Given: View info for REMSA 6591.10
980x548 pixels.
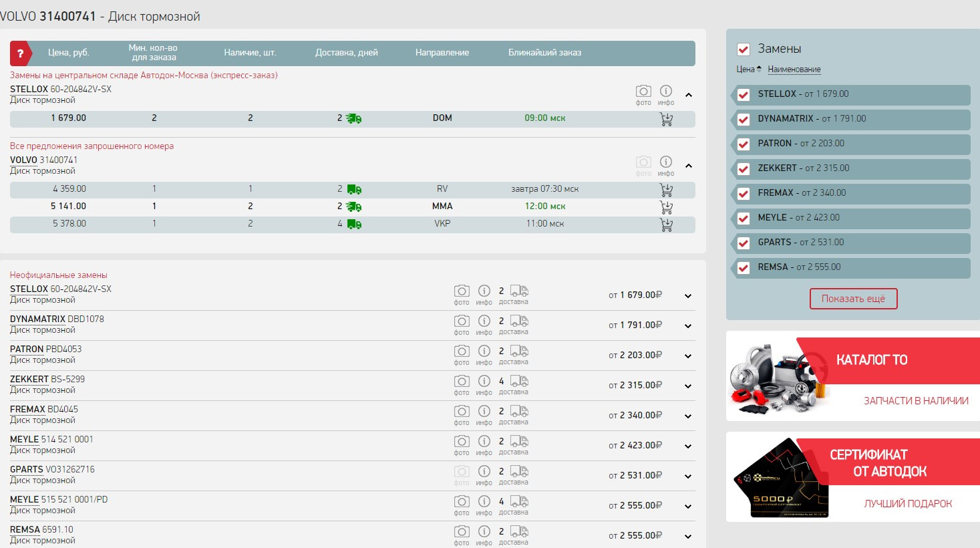Looking at the screenshot, I should pyautogui.click(x=484, y=531).
